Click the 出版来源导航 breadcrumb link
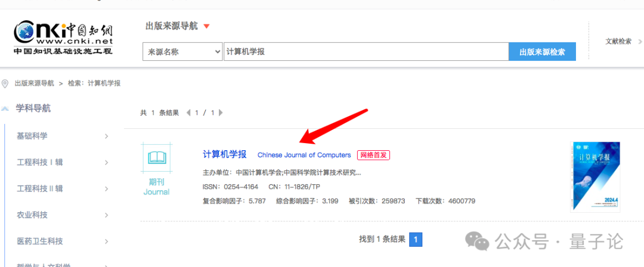 (34, 83)
